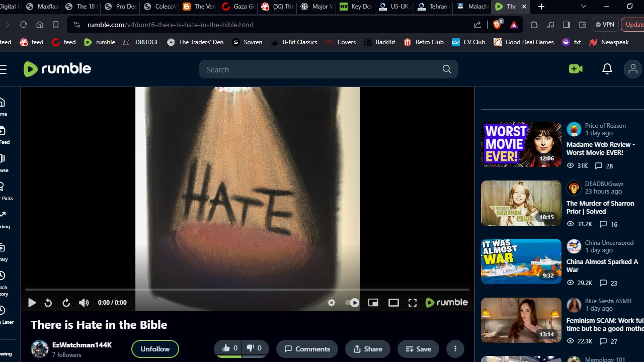This screenshot has width=644, height=362.
Task: Dislike the video with the thumbs down
Action: [x=255, y=348]
